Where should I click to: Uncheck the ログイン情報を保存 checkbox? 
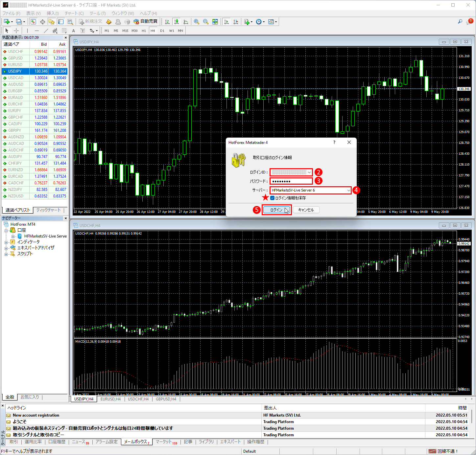[x=272, y=198]
